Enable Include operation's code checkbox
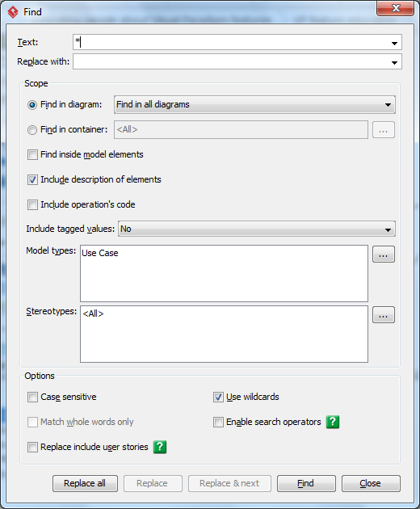The image size is (420, 509). [x=32, y=204]
